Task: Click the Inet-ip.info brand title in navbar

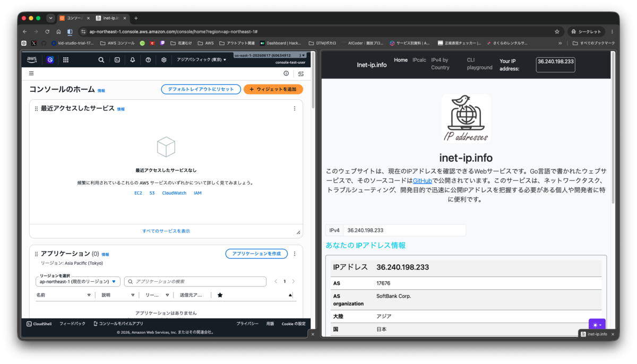Action: click(x=372, y=65)
